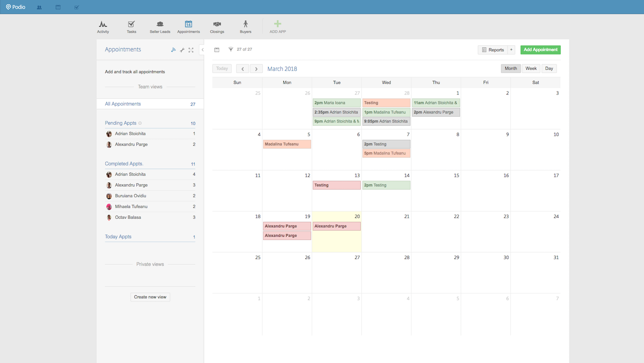Screen dimensions: 644x363
Task: Click the Create new view button
Action: (150, 297)
